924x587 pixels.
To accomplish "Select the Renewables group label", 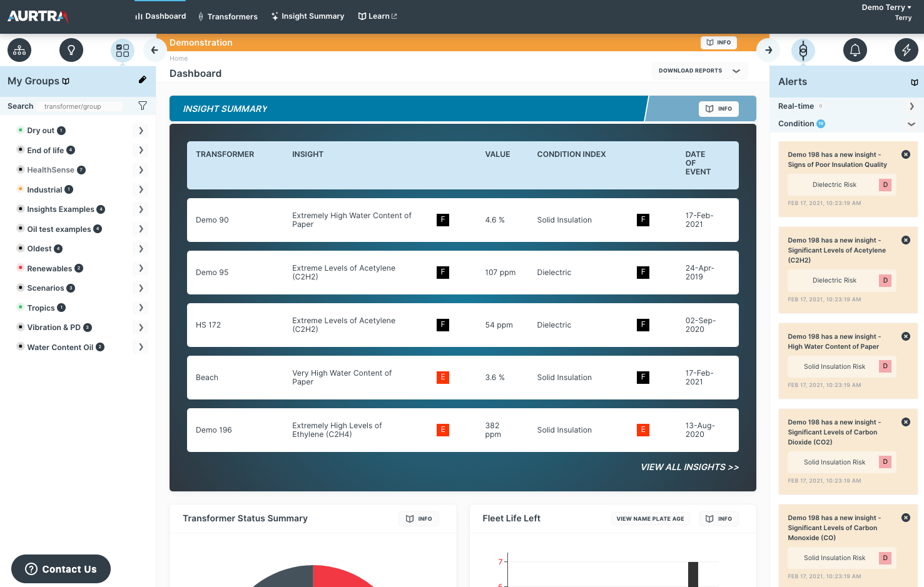I will pyautogui.click(x=49, y=269).
